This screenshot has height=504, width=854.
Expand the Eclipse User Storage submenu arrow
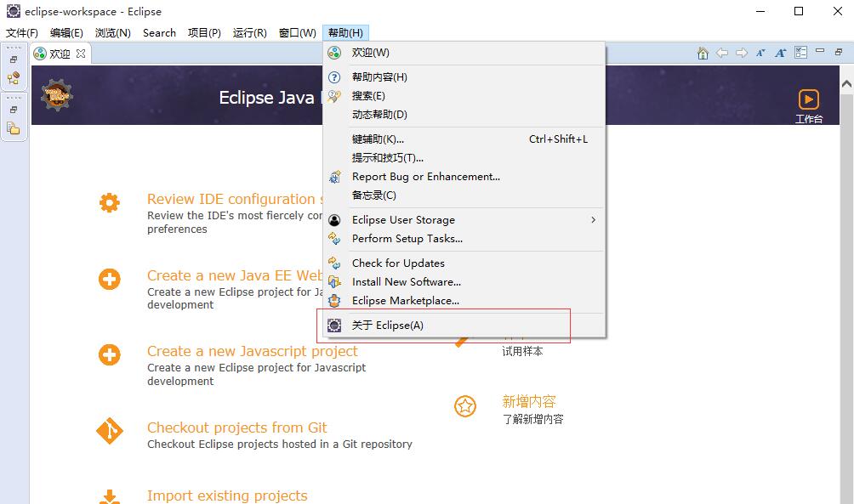coord(593,220)
